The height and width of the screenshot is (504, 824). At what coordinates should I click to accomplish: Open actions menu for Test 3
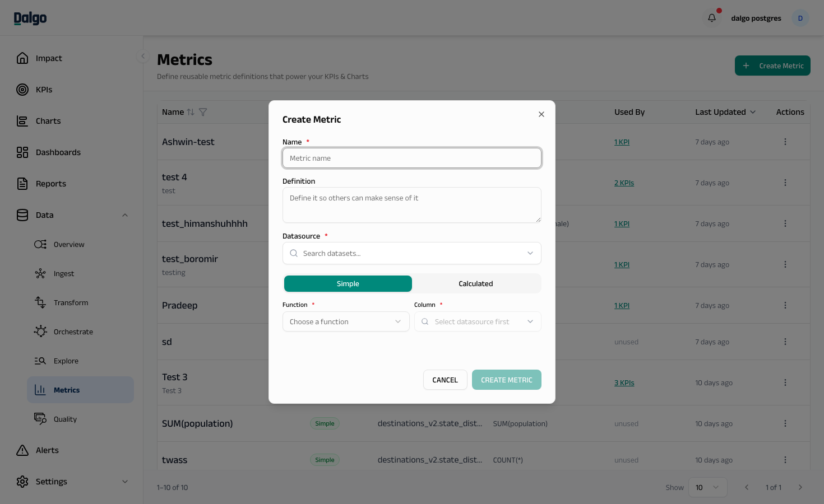pyautogui.click(x=785, y=382)
